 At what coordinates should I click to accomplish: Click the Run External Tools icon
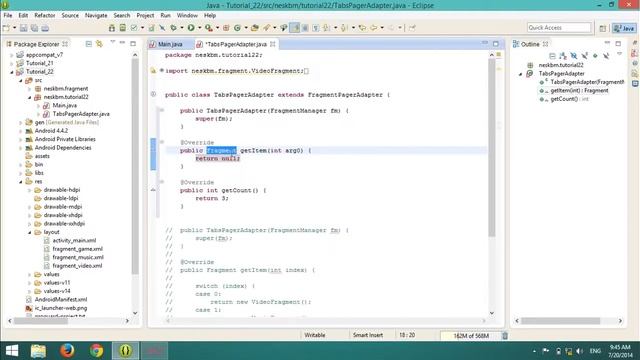pos(209,28)
